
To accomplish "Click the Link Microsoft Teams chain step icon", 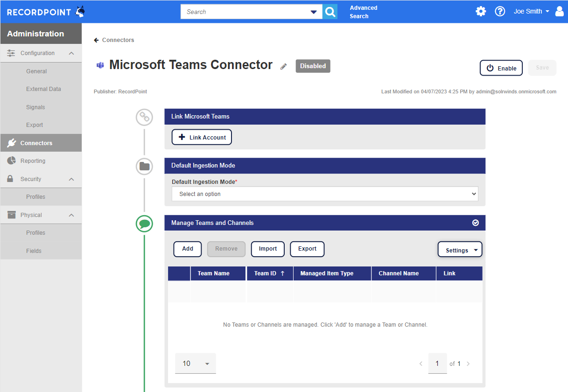I will [144, 117].
